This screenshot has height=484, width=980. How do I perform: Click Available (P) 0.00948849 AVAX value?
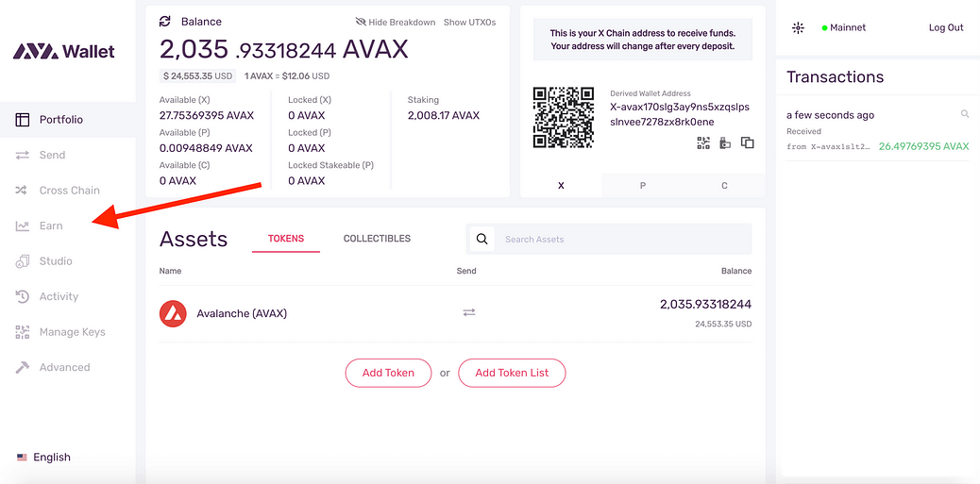206,148
